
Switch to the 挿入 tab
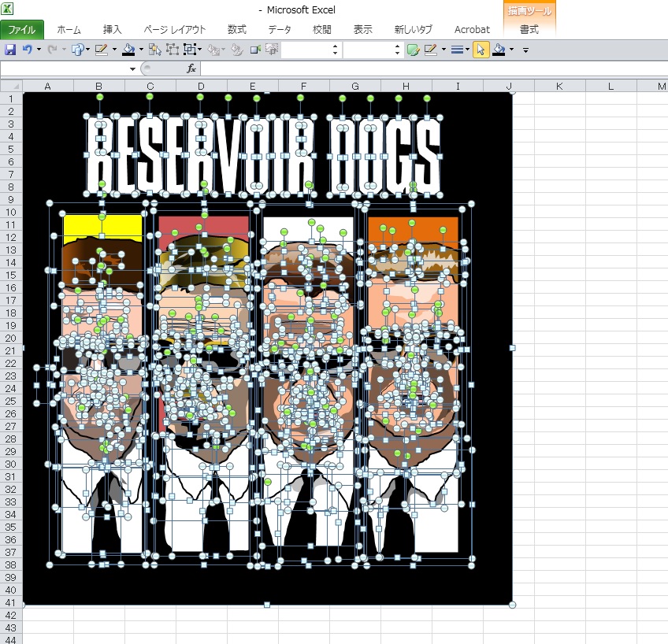112,29
